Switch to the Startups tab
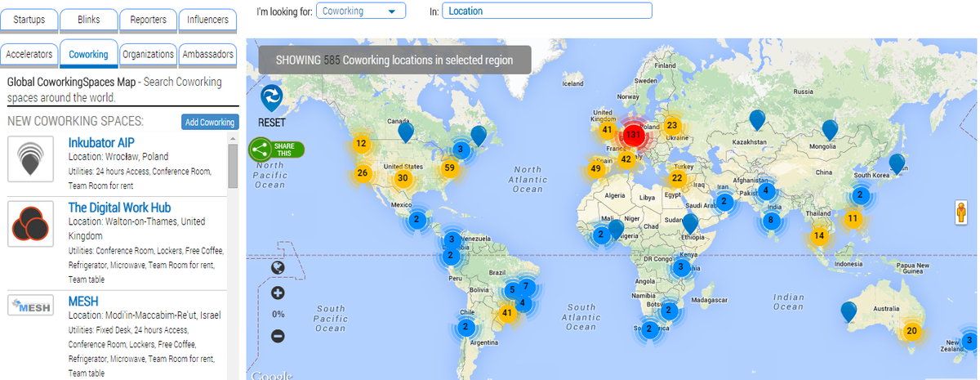The height and width of the screenshot is (380, 980). coord(29,20)
